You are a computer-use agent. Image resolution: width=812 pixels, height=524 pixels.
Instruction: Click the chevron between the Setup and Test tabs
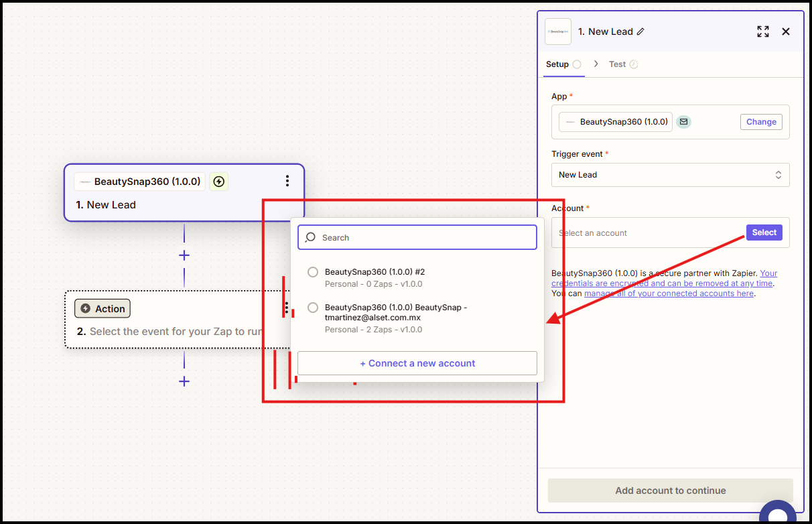[596, 64]
